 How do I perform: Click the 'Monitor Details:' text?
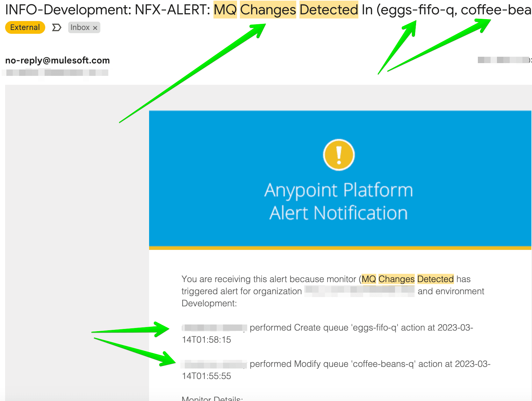tap(212, 398)
